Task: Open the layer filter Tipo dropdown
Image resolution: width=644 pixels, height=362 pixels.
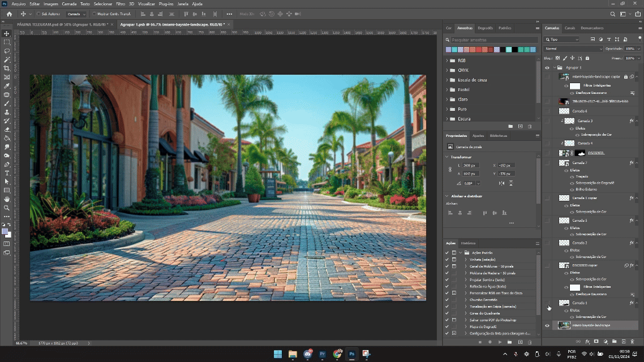Action: [x=562, y=40]
